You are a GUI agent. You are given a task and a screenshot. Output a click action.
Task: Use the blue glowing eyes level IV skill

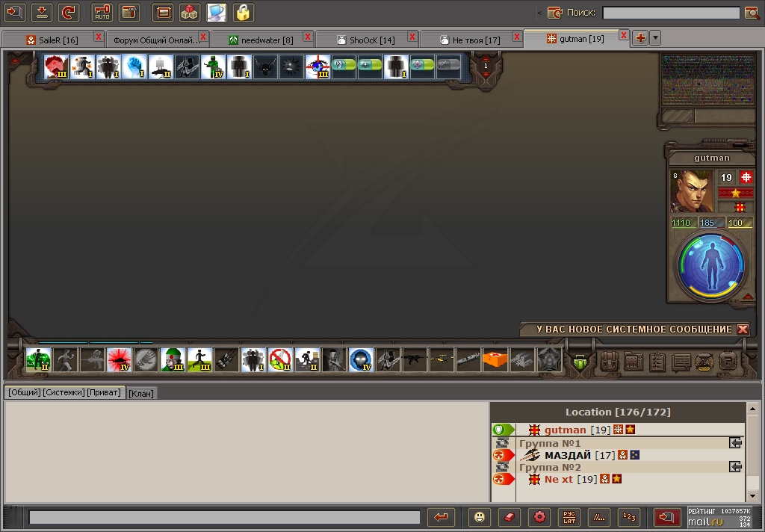pyautogui.click(x=361, y=359)
